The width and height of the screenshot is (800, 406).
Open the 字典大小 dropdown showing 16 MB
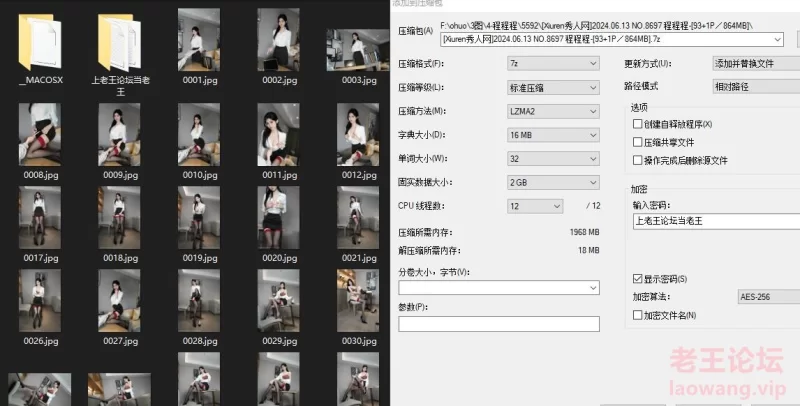[x=553, y=135]
